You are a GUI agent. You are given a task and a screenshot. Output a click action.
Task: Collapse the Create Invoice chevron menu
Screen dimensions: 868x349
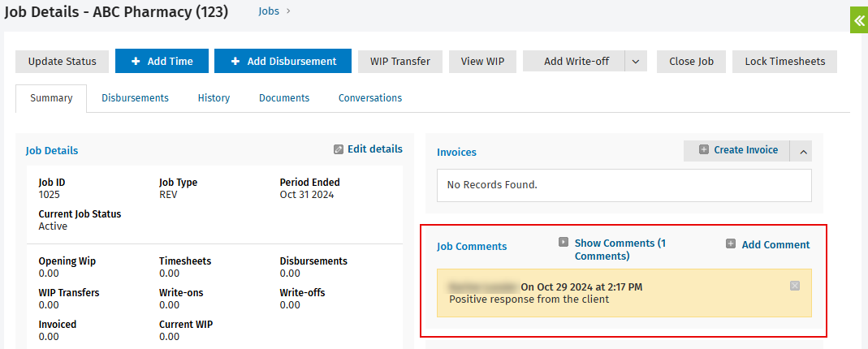[801, 151]
